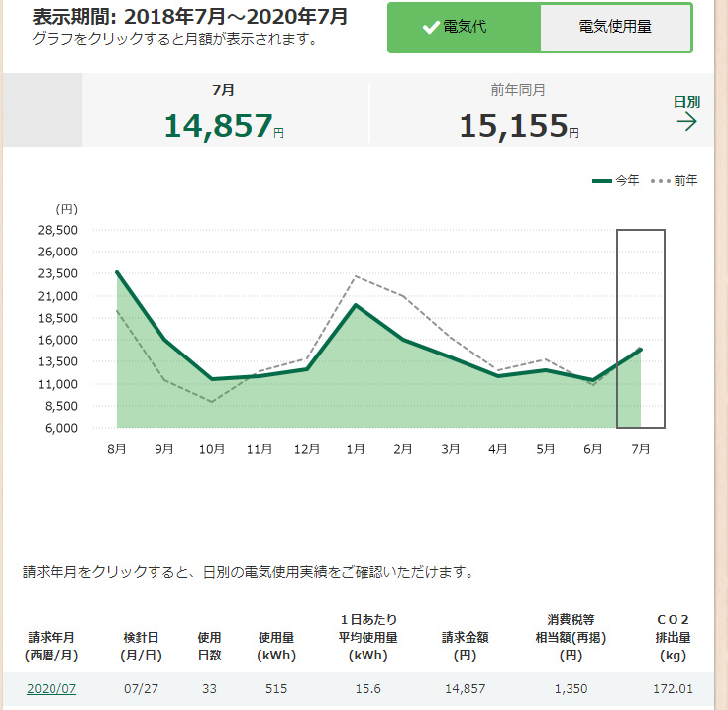The image size is (728, 710).
Task: Click the 7月 amount 14,857円
Action: (224, 125)
